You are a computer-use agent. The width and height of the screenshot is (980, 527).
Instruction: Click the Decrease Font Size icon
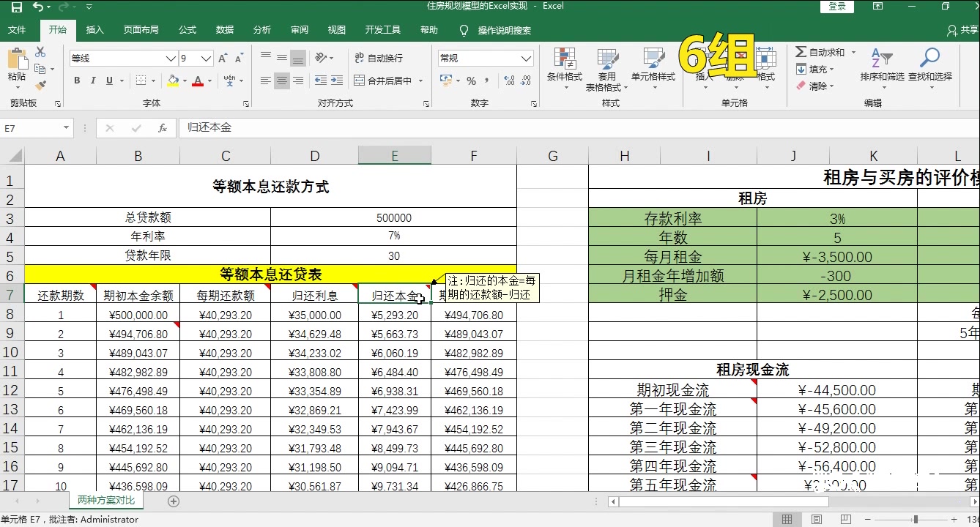coord(240,59)
